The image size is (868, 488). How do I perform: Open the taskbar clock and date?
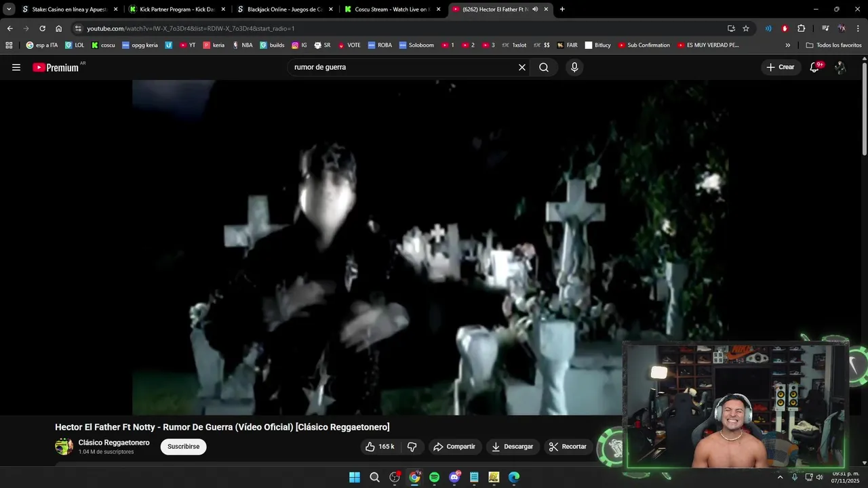pos(845,477)
